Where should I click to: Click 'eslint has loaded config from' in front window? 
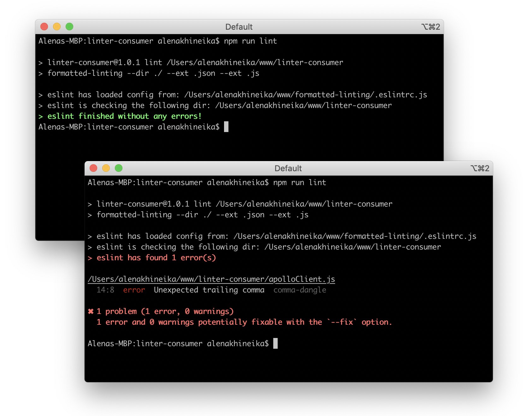point(282,236)
